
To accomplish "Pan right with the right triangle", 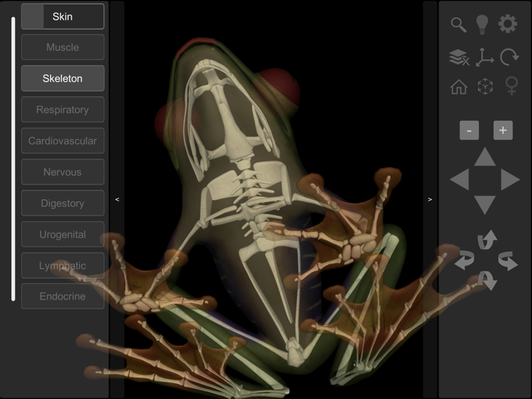I will (510, 179).
